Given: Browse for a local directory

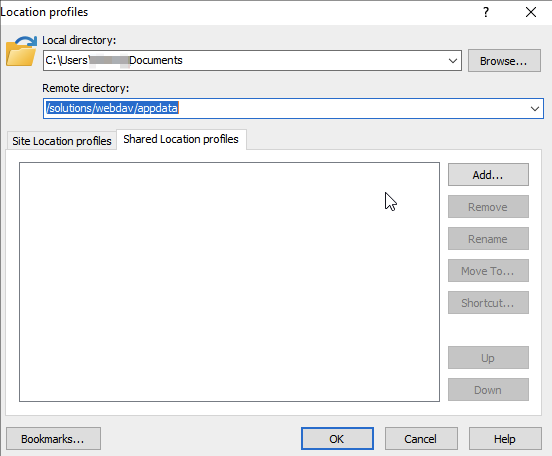Looking at the screenshot, I should [504, 61].
